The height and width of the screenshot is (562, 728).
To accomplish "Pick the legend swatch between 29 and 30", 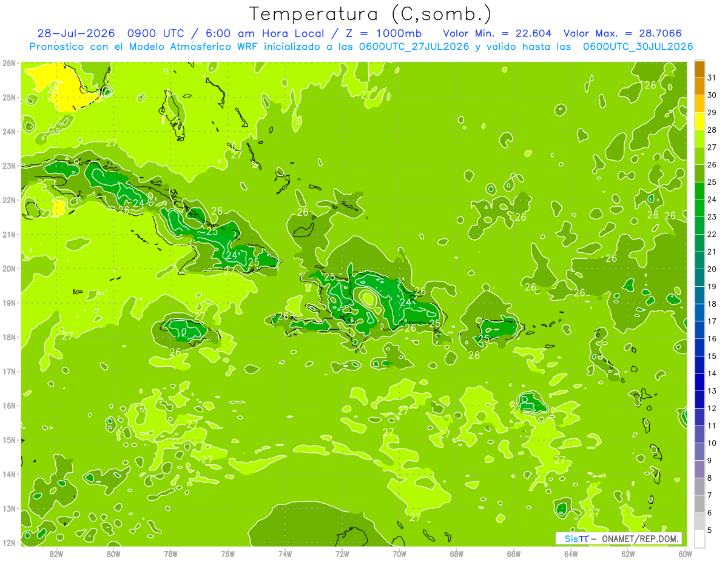I will pos(699,103).
